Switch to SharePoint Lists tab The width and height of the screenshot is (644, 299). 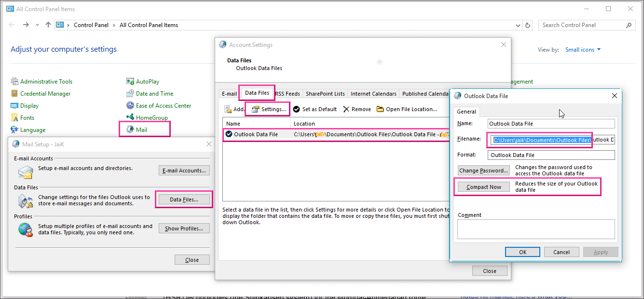tap(325, 94)
